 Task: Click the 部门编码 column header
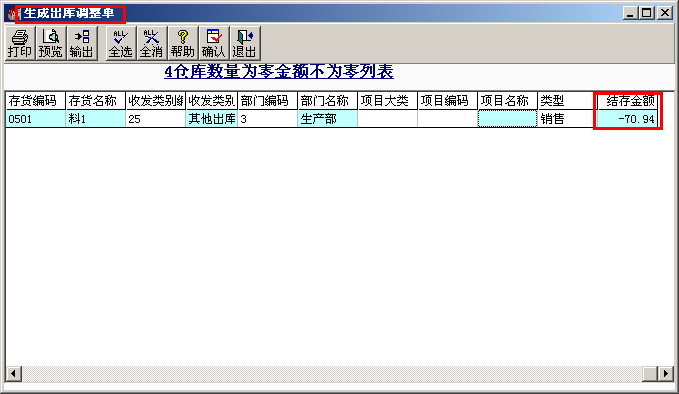click(268, 101)
